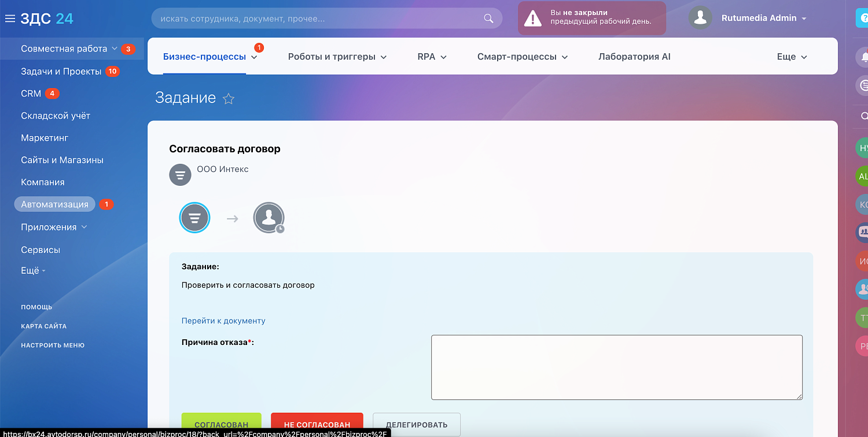The height and width of the screenshot is (437, 868).
Task: Click the ЗДС 24 logo
Action: click(x=45, y=18)
